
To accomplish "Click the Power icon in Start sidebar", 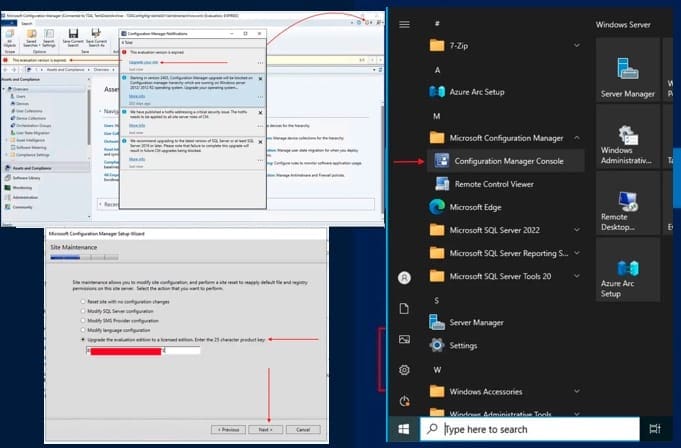I will click(404, 401).
